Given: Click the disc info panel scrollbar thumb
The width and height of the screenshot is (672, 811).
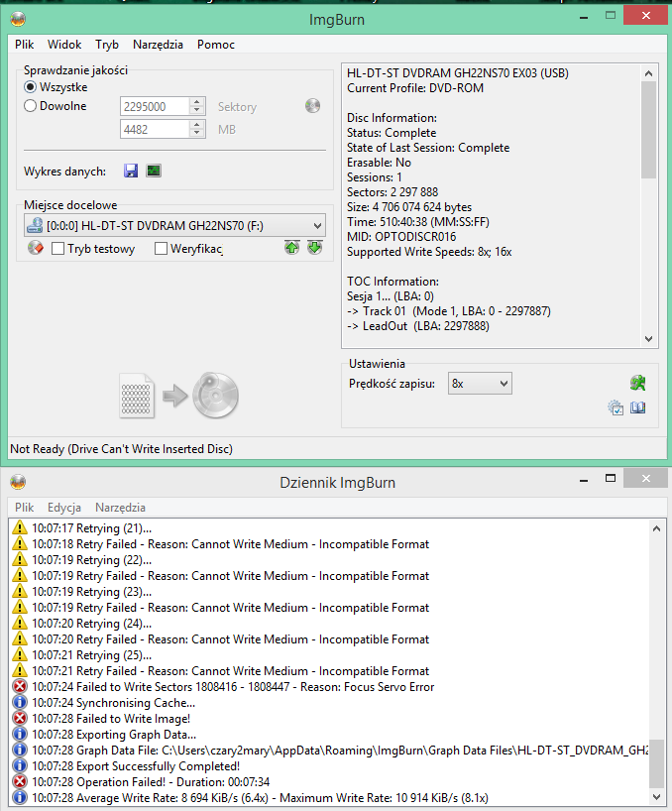Looking at the screenshot, I should [x=649, y=130].
